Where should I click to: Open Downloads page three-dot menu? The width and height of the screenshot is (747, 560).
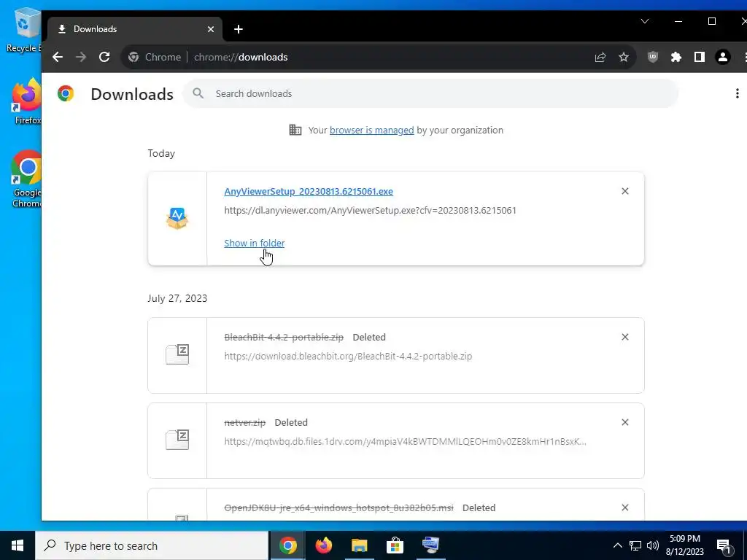click(737, 93)
